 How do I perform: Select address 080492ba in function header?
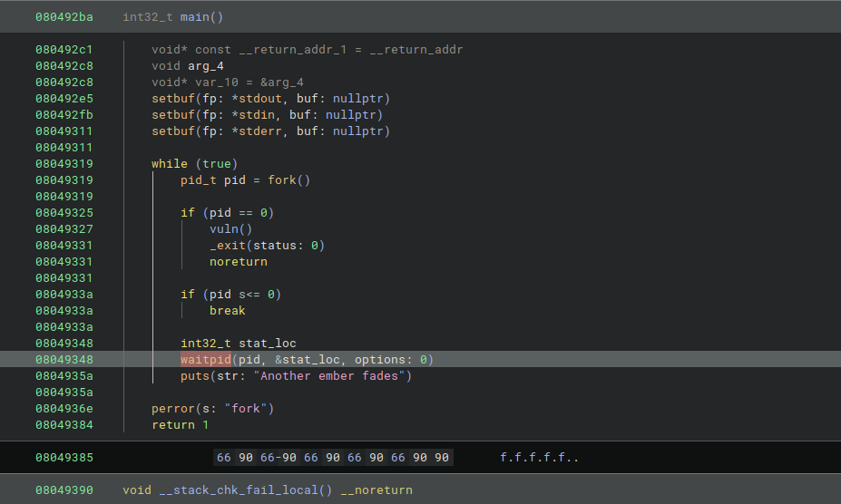(x=64, y=17)
